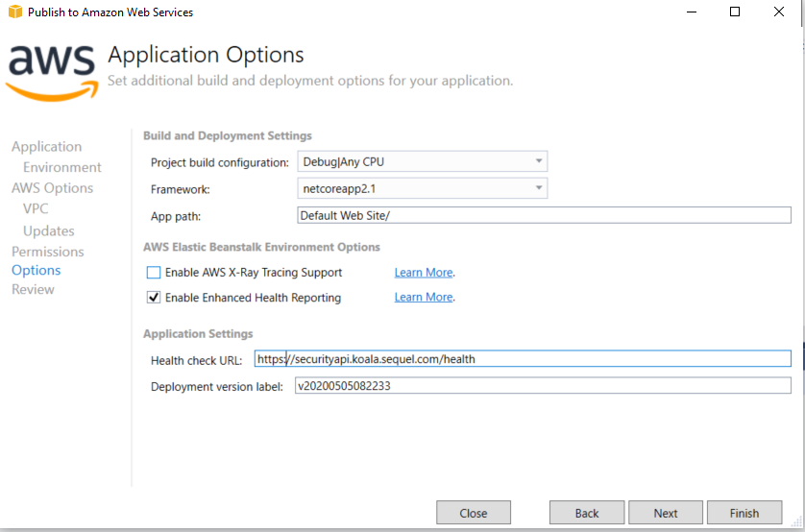Click the Close button
805x532 pixels.
pos(474,513)
